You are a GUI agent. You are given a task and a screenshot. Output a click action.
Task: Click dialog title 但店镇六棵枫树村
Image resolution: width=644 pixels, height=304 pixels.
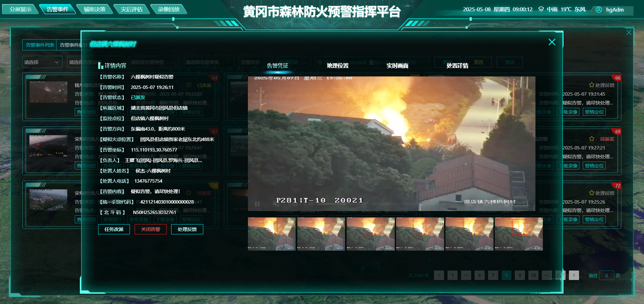click(x=113, y=44)
